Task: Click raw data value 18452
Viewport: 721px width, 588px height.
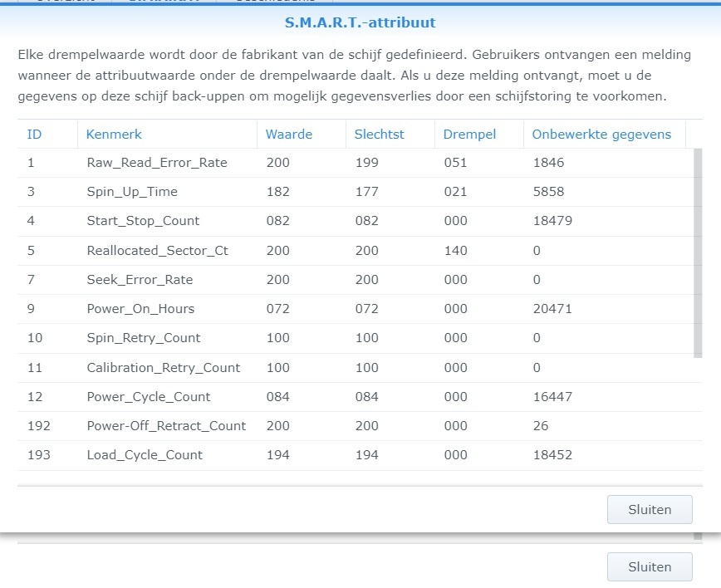Action: [552, 455]
